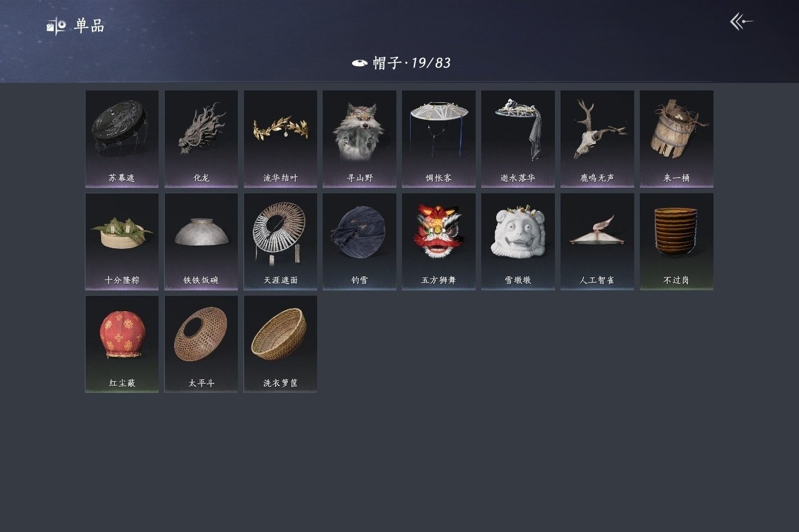Choose the 铁铁饭碗 iron bowl hat
The height and width of the screenshot is (532, 799).
coord(201,241)
